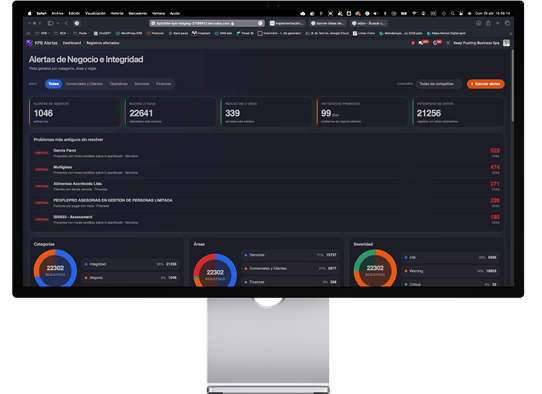542x394 pixels.
Task: Click the Warning legend in Severidad
Action: (x=450, y=271)
